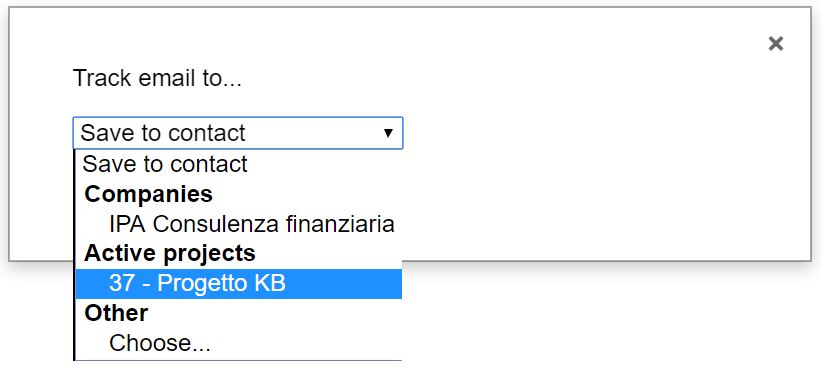Track email to the highlighted Progetto KB entry
This screenshot has width=822, height=368.
[239, 284]
